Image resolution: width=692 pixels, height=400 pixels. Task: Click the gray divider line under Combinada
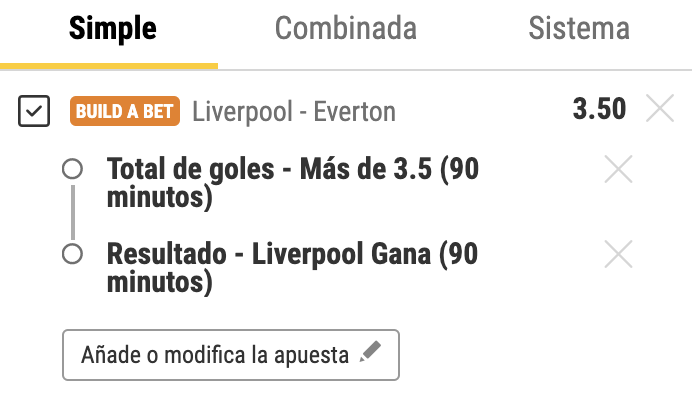pyautogui.click(x=345, y=69)
